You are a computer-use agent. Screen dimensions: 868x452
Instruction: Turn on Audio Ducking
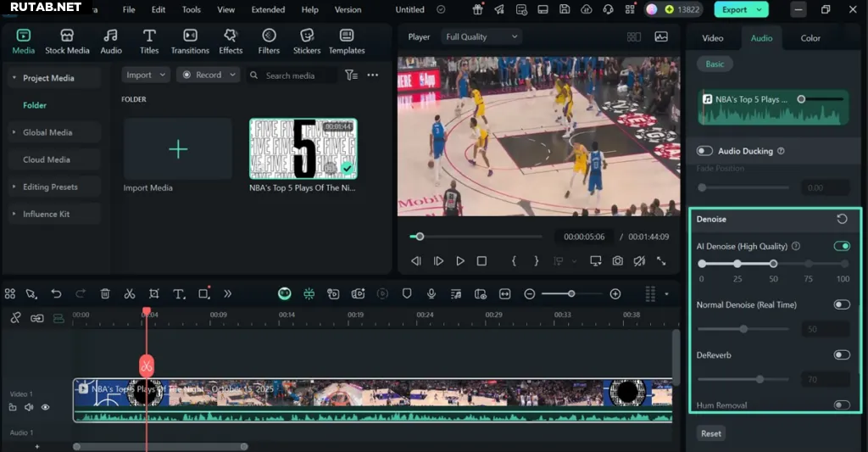704,151
